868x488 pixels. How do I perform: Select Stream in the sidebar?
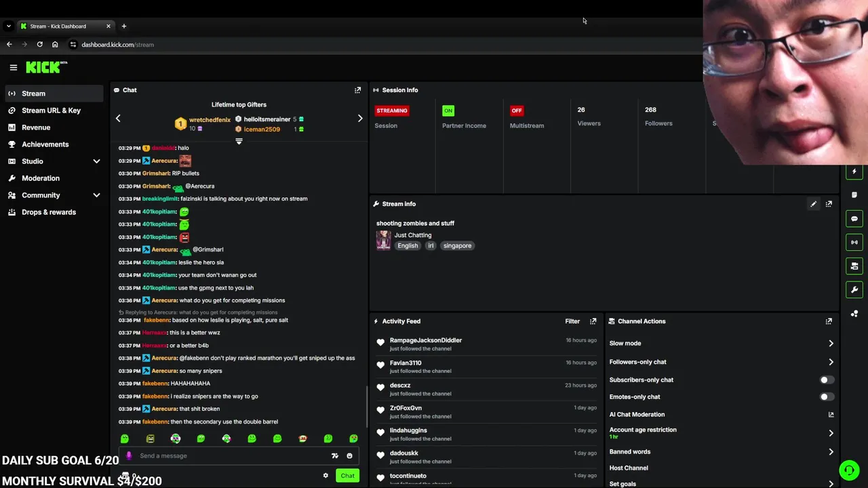click(x=53, y=94)
